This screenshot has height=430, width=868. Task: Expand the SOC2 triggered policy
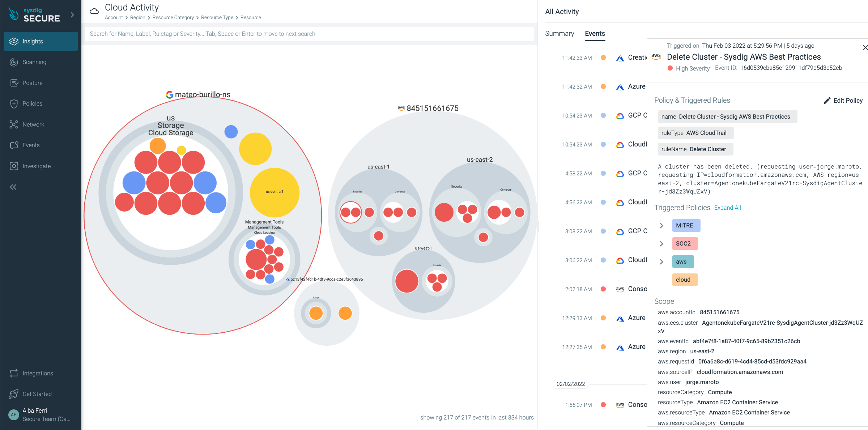(661, 244)
